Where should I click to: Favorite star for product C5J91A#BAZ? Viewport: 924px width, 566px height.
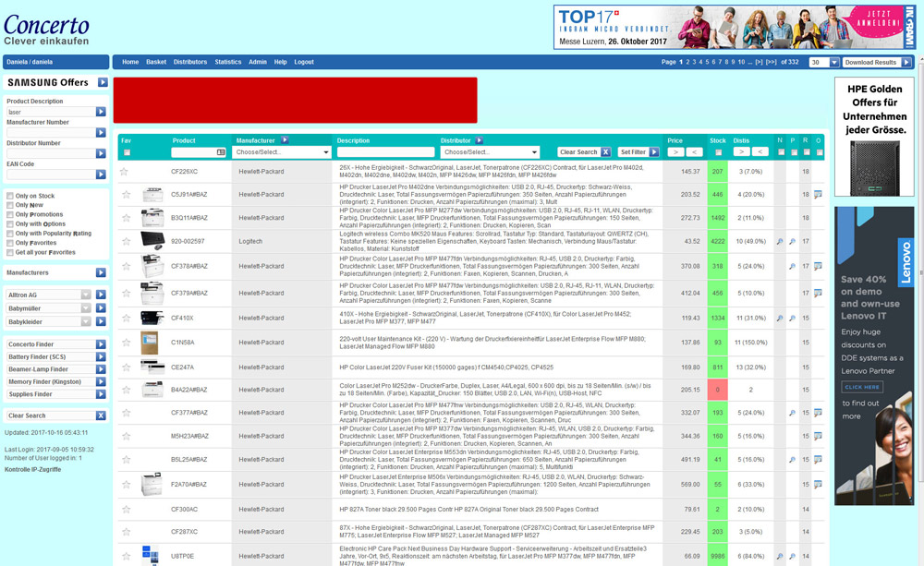pos(126,194)
